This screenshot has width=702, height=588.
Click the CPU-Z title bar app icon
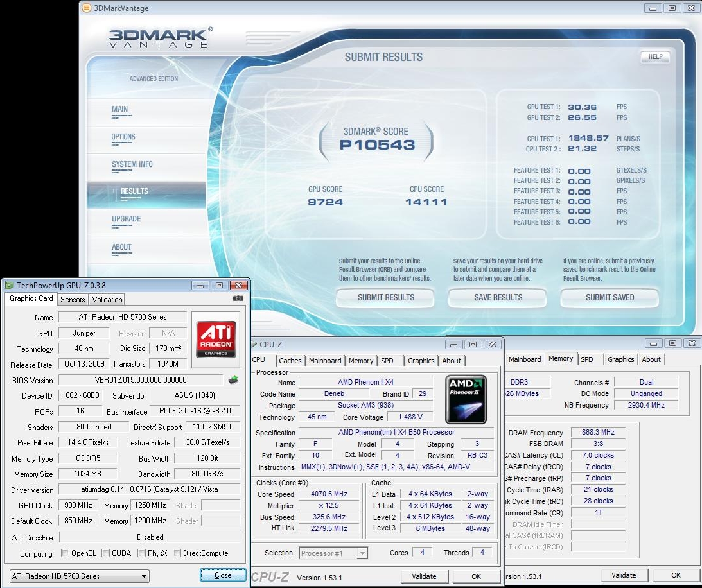[254, 345]
